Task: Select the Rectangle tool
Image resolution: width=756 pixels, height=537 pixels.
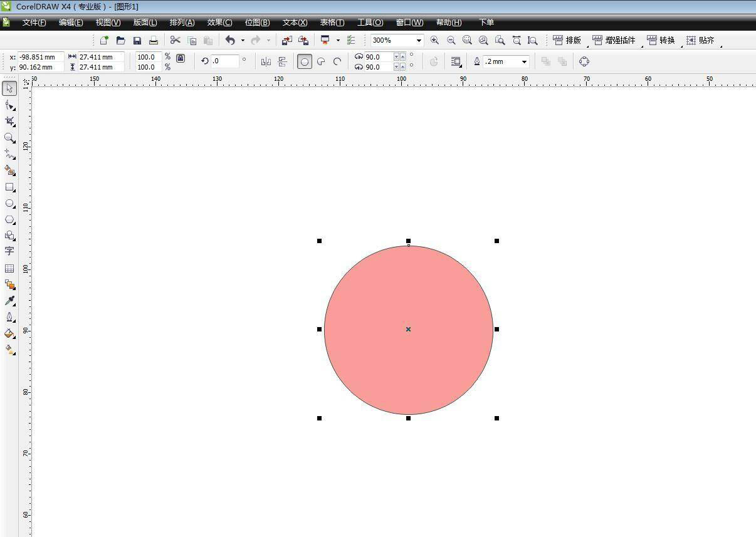Action: coord(9,187)
